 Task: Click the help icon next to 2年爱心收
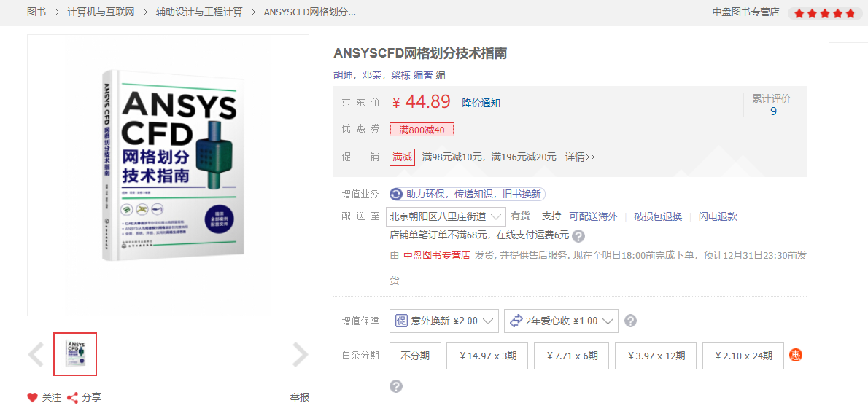point(630,321)
